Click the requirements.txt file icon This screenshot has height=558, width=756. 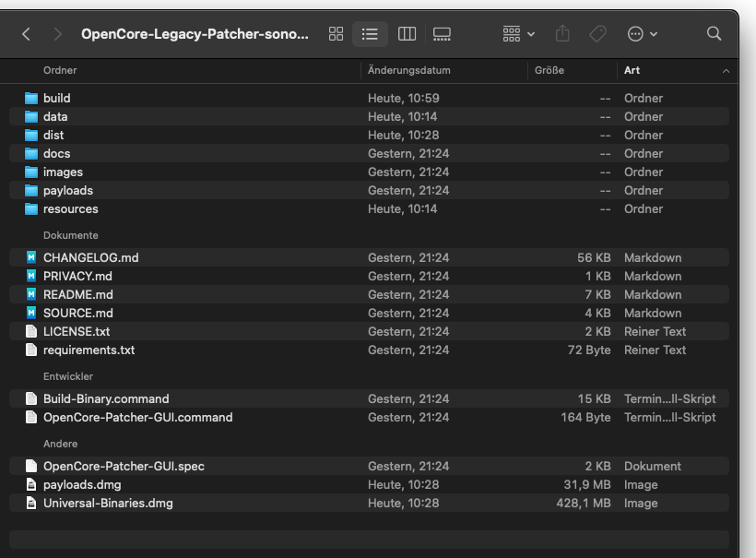point(31,350)
